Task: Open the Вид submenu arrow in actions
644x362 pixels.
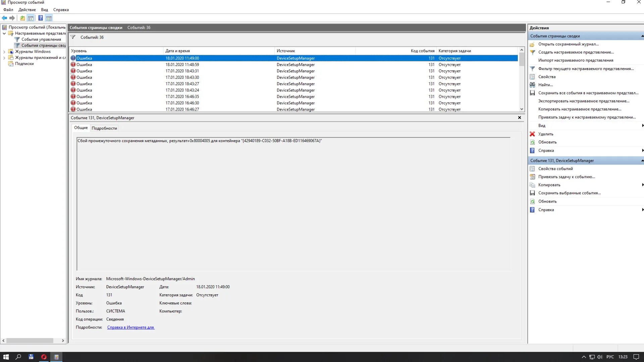Action: pos(642,126)
